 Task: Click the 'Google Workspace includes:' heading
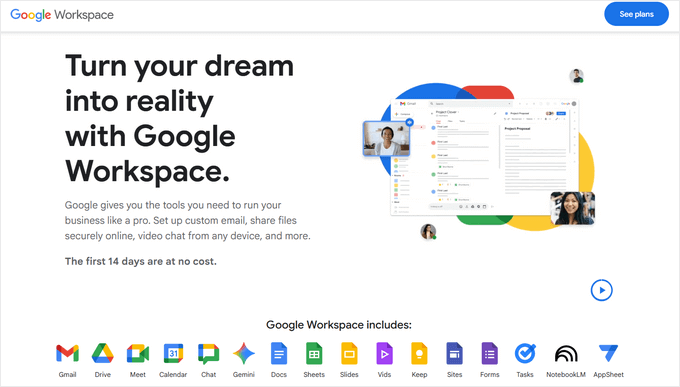tap(339, 325)
